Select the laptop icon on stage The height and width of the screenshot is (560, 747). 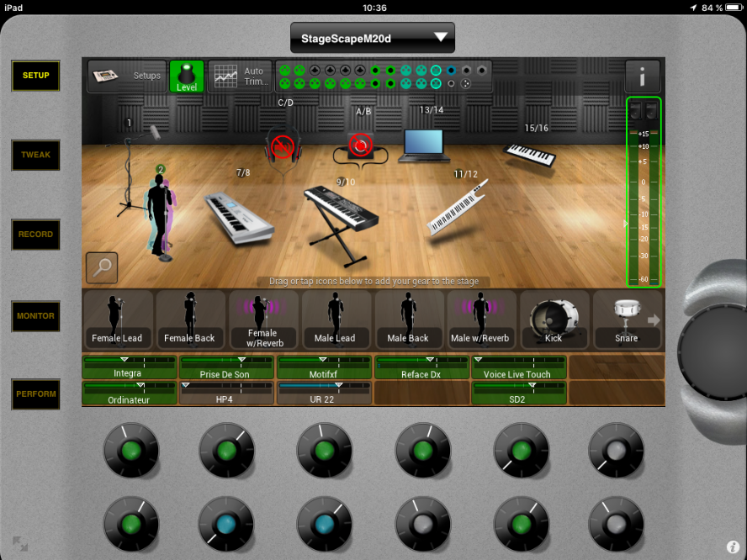[x=421, y=145]
